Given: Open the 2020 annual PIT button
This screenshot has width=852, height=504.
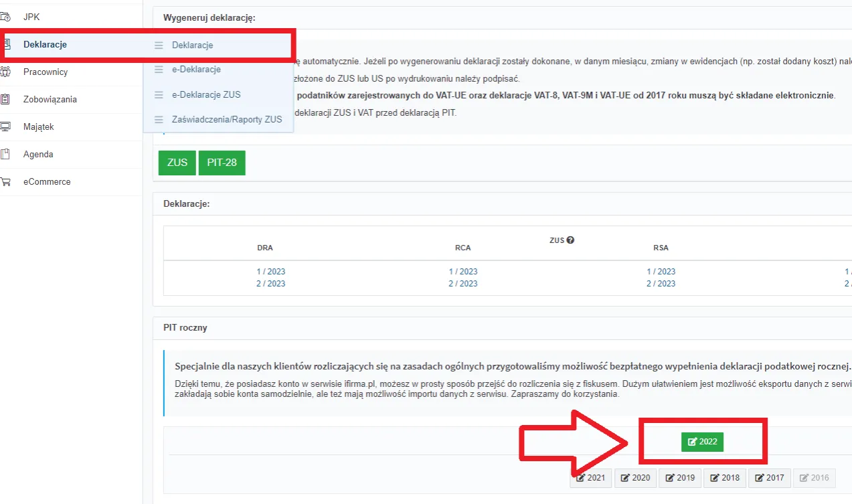Looking at the screenshot, I should pos(636,478).
